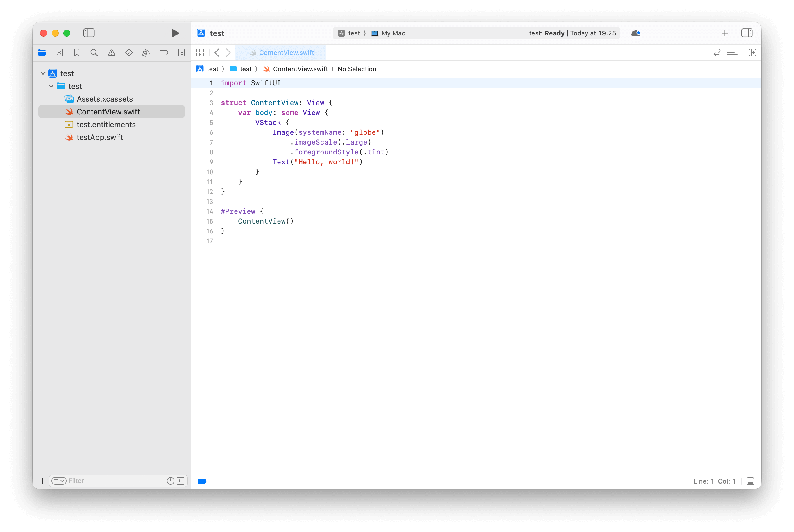Image resolution: width=794 pixels, height=532 pixels.
Task: Add an editor on the right
Action: [752, 53]
